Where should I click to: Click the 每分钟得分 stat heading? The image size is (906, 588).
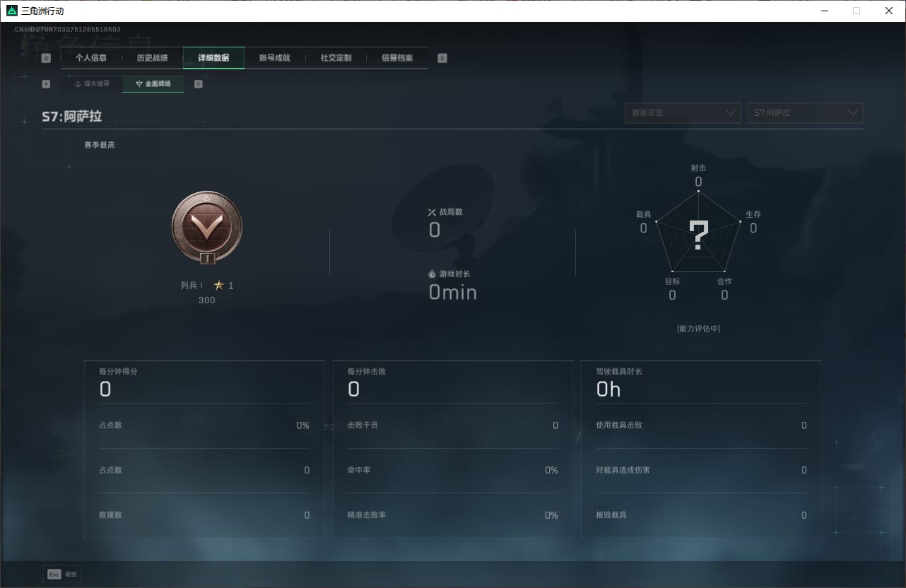(118, 372)
